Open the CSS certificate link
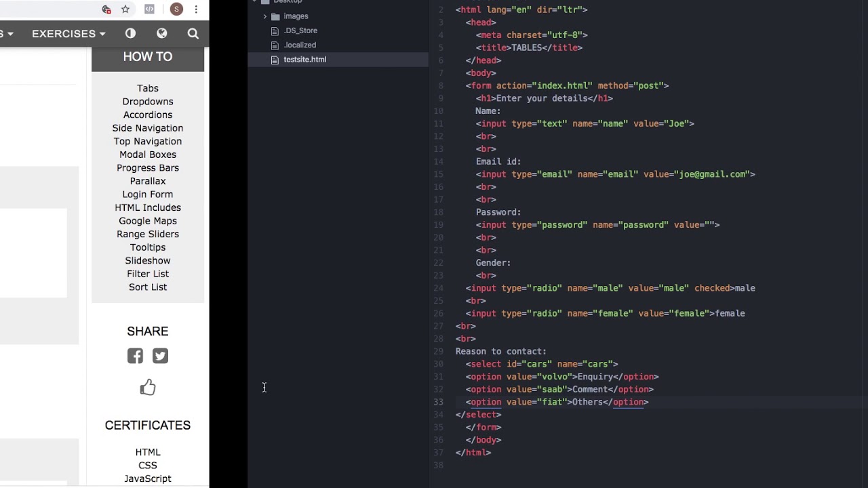Screen dimensions: 868x488 tap(148, 465)
